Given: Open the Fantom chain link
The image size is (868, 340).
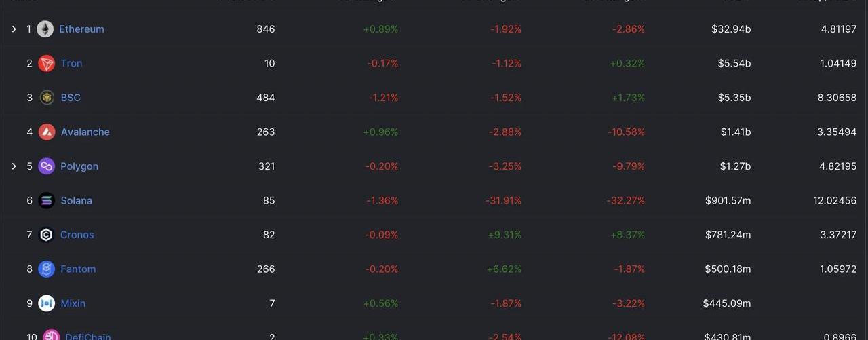Looking at the screenshot, I should click(x=78, y=269).
